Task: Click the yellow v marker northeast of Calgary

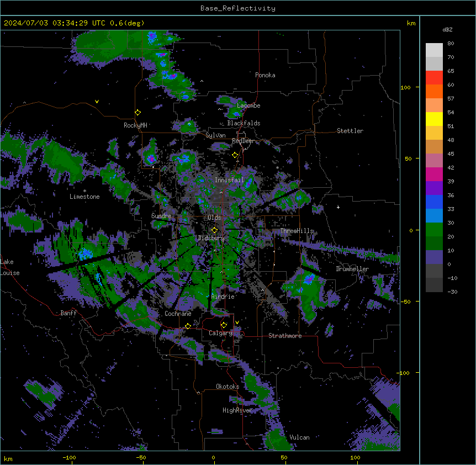Action: point(237,323)
